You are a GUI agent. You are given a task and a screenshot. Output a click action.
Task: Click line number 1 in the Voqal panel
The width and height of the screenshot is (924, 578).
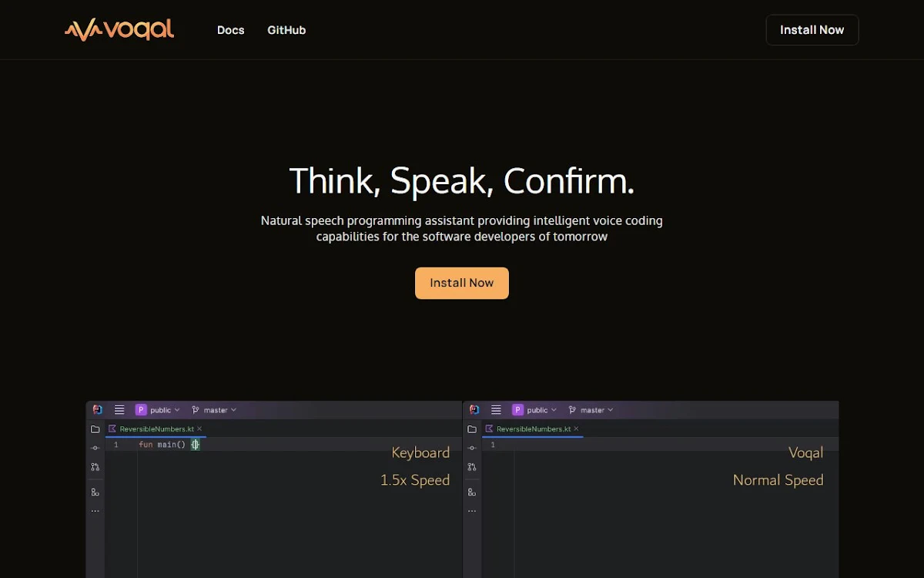click(493, 445)
